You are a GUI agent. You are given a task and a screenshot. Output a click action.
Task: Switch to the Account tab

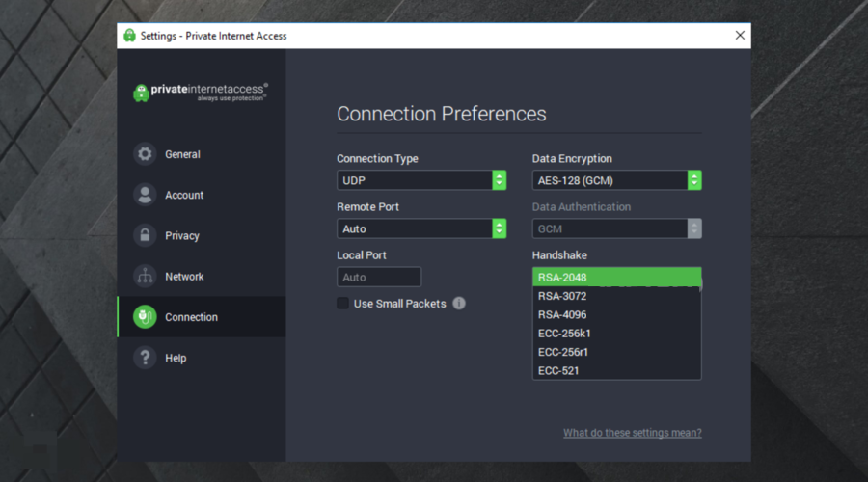[x=202, y=195]
